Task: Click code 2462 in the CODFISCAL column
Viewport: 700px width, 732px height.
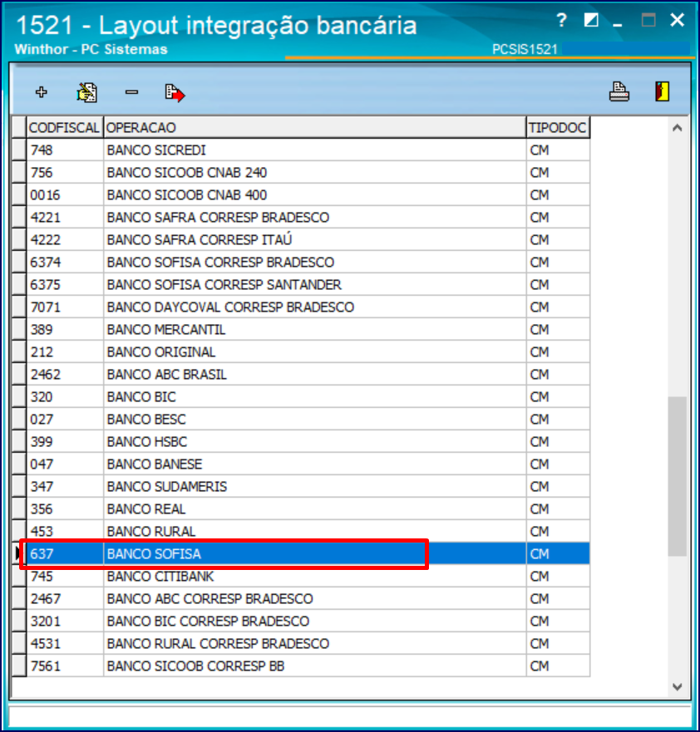Action: 45,374
